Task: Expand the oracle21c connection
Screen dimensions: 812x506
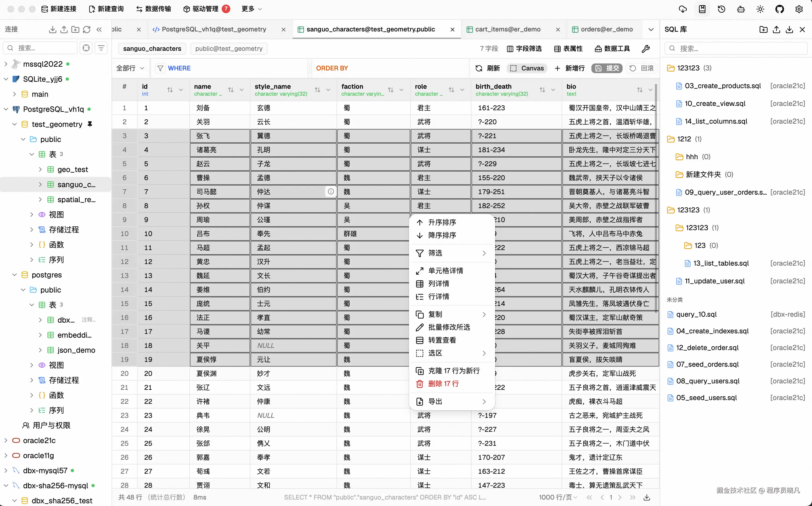Action: click(x=6, y=440)
